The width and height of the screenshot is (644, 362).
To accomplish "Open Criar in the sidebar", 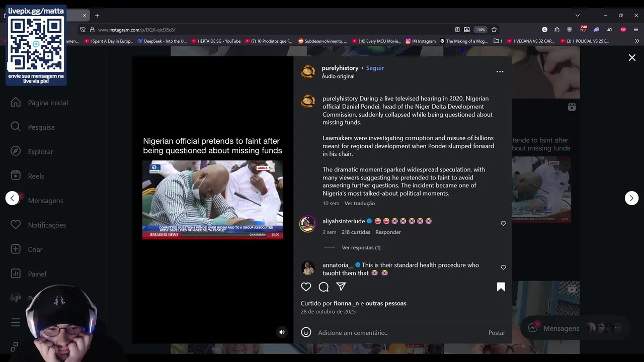I will 26,249.
